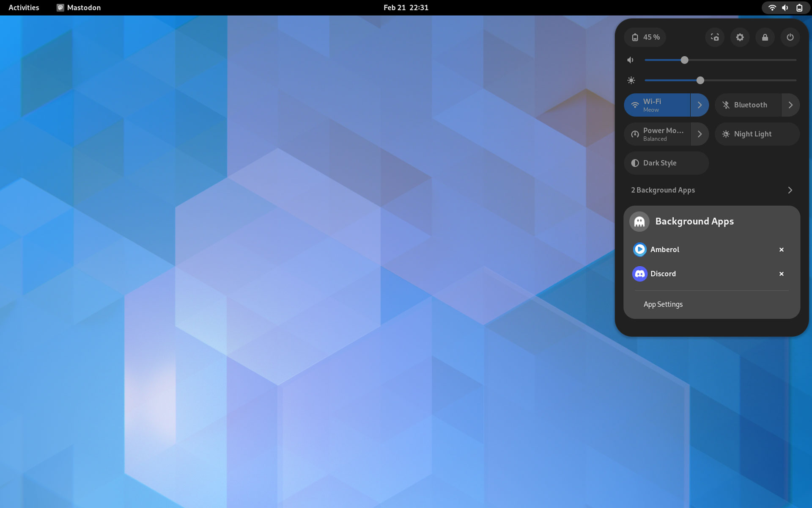Expand the Bluetooth devices submenu arrow

coord(790,105)
